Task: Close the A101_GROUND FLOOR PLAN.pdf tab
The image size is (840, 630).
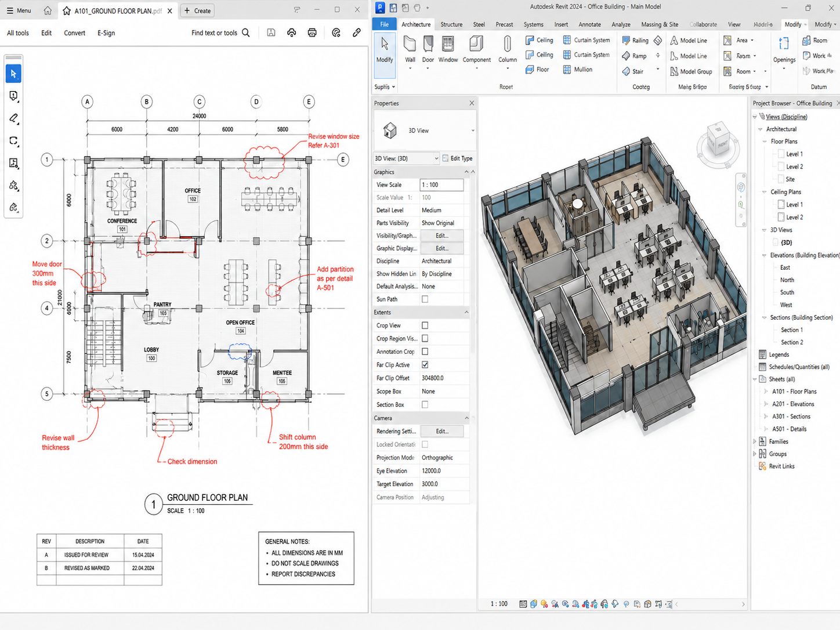Action: pos(169,10)
